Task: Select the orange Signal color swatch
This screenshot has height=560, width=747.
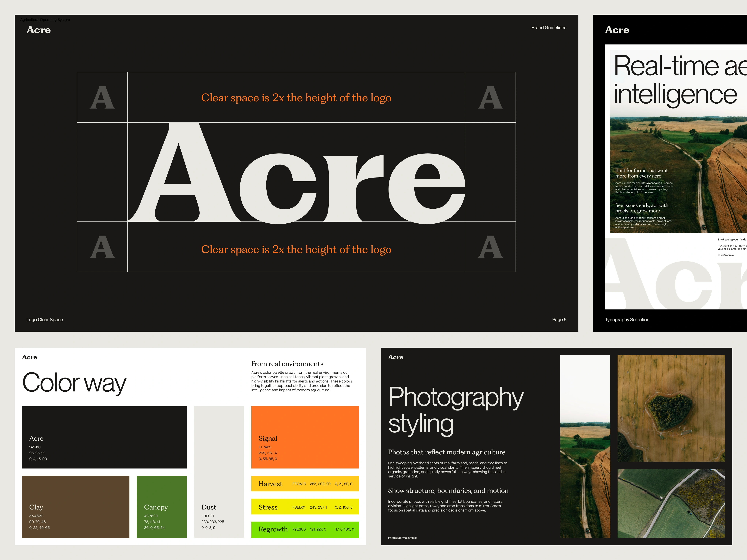Action: coord(305,437)
